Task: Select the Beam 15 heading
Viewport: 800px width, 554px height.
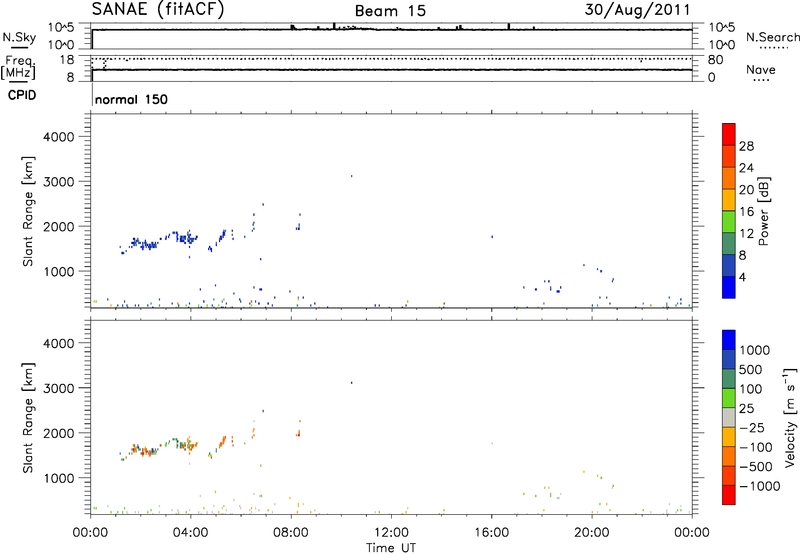Action: tap(390, 11)
